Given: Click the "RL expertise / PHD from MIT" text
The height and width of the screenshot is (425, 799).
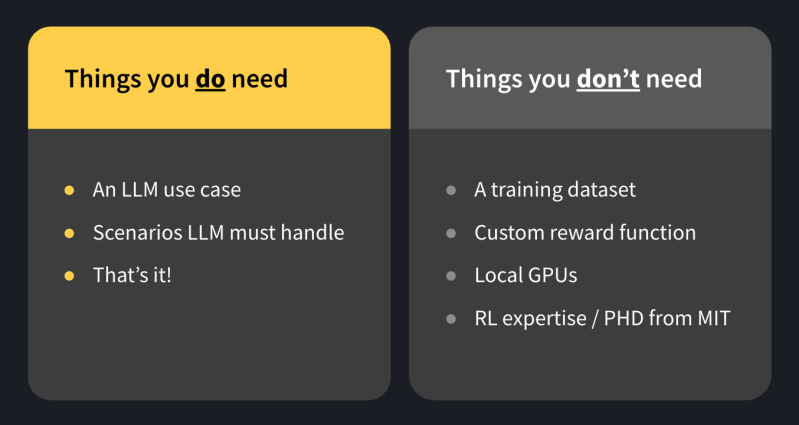Looking at the screenshot, I should click(x=602, y=319).
